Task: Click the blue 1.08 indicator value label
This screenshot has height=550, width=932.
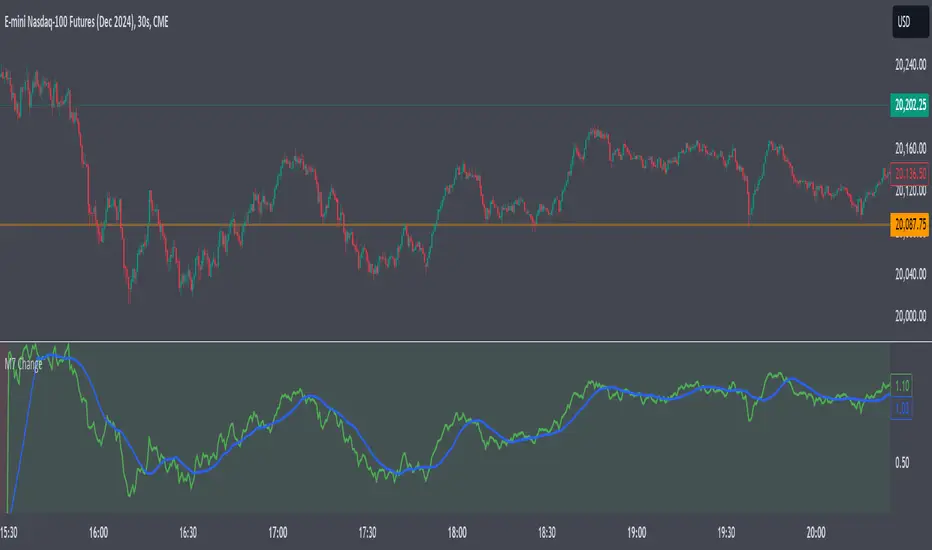Action: (x=901, y=408)
